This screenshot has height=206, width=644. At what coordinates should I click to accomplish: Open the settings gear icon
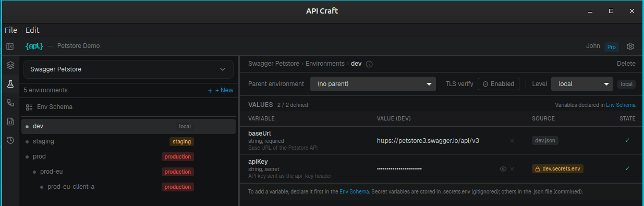tap(630, 46)
